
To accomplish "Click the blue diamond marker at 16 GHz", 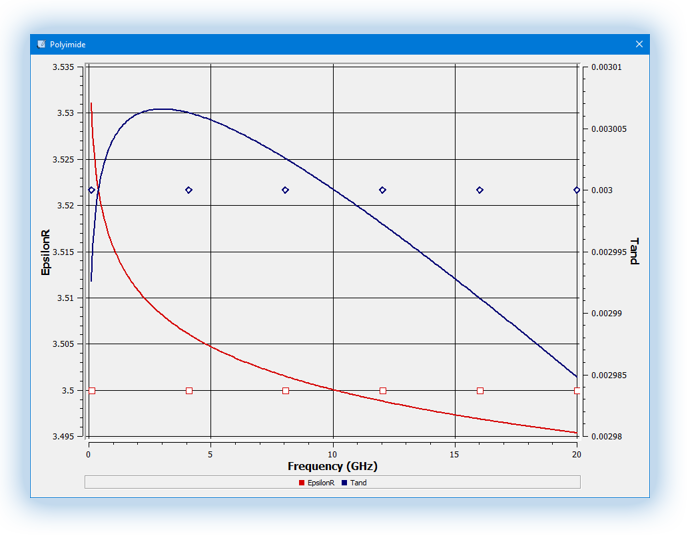I will click(x=480, y=190).
